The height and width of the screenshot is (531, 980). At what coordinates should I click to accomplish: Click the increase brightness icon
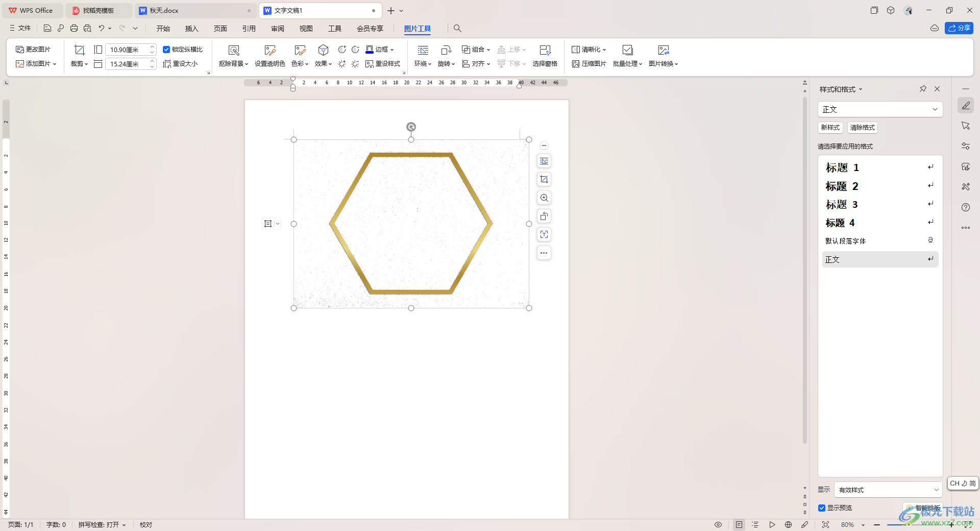coord(342,64)
